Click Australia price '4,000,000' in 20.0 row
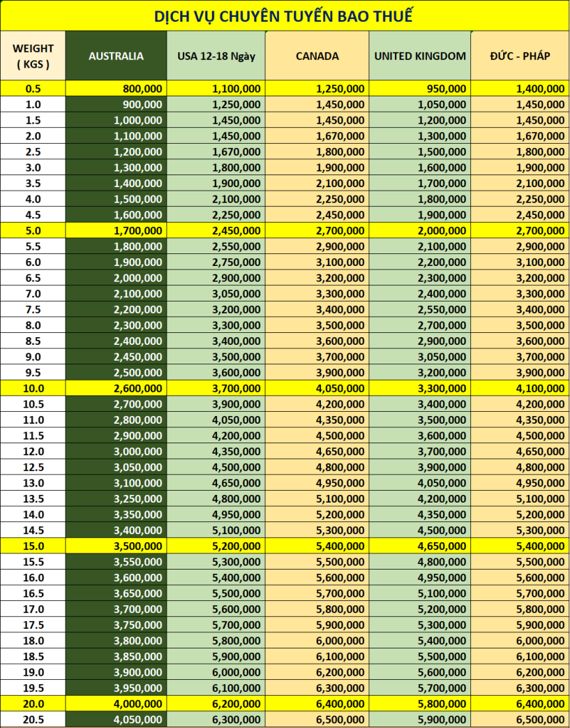The image size is (570, 728). click(x=116, y=704)
